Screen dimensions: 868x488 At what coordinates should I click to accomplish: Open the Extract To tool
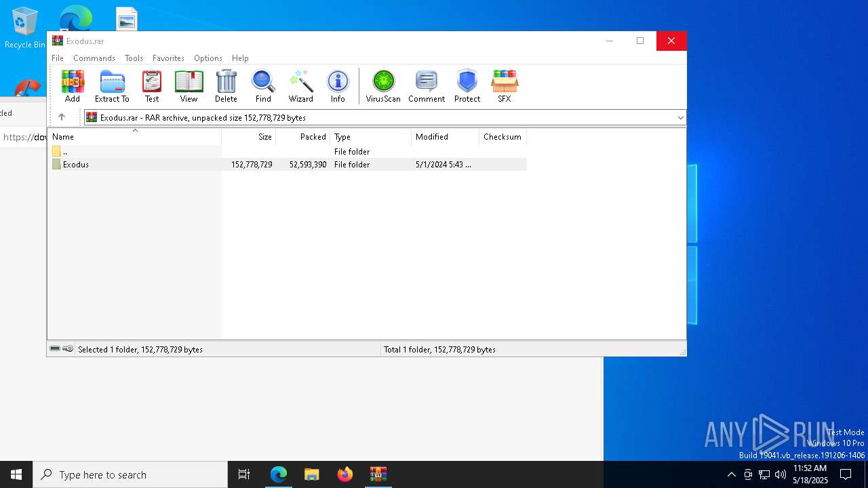[x=112, y=86]
